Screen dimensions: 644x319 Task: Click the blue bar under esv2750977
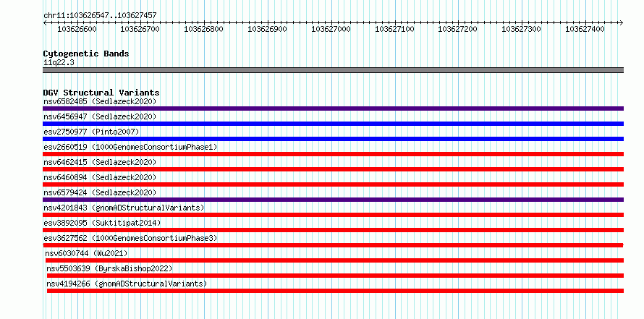[333, 139]
